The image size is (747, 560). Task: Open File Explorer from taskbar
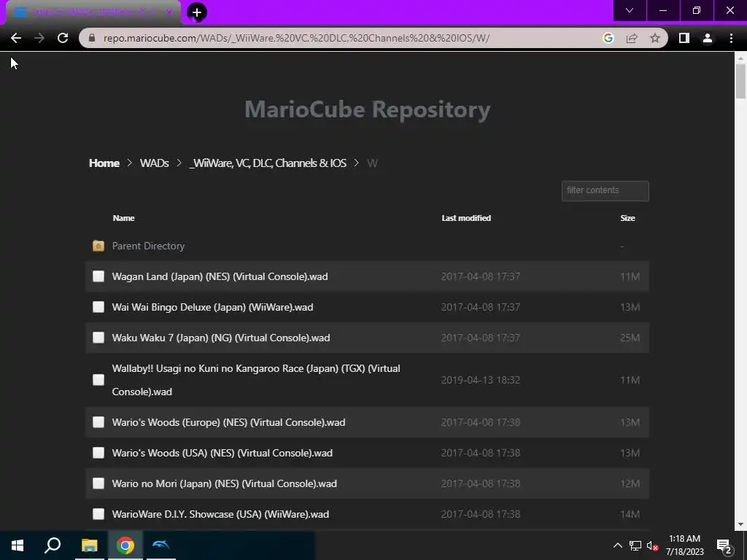[89, 545]
